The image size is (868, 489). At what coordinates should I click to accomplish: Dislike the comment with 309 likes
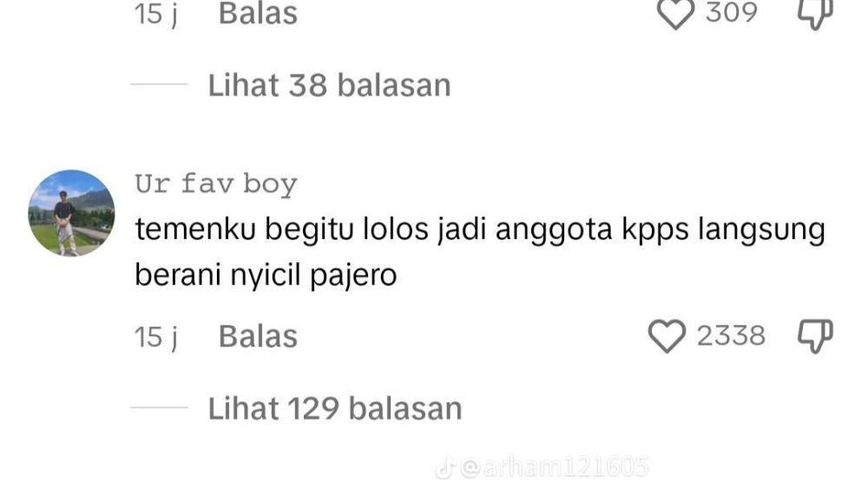point(815,13)
